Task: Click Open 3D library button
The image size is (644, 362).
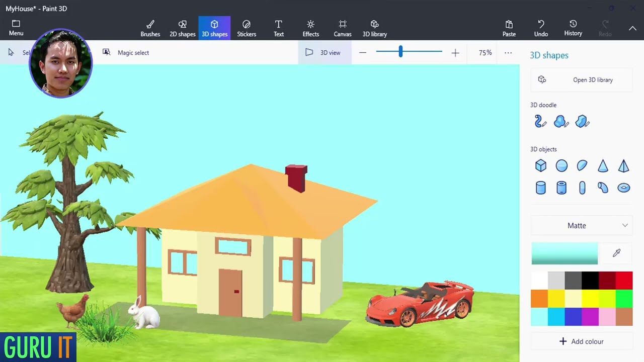Action: point(582,79)
